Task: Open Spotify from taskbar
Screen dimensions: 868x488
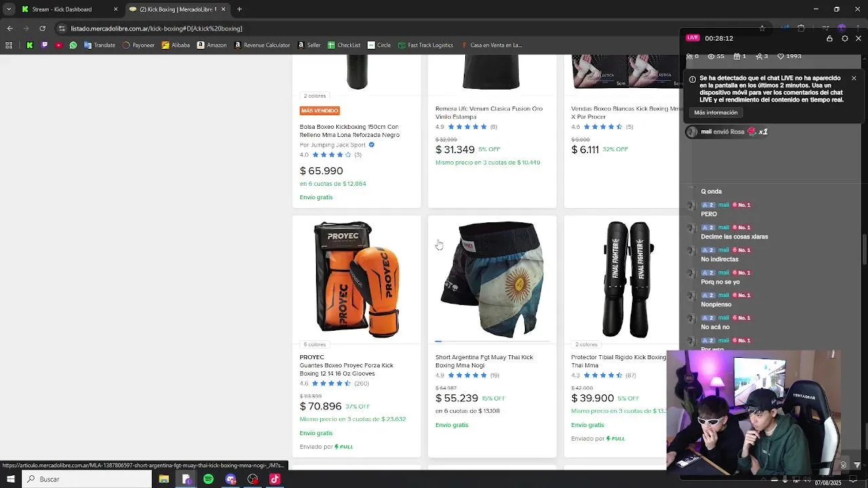Action: (x=208, y=479)
